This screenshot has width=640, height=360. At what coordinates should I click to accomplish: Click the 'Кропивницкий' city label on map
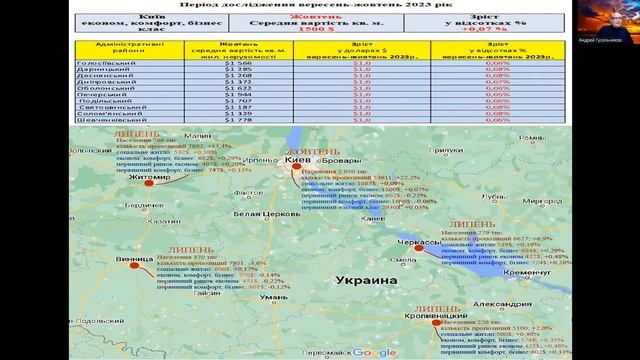pos(436,316)
